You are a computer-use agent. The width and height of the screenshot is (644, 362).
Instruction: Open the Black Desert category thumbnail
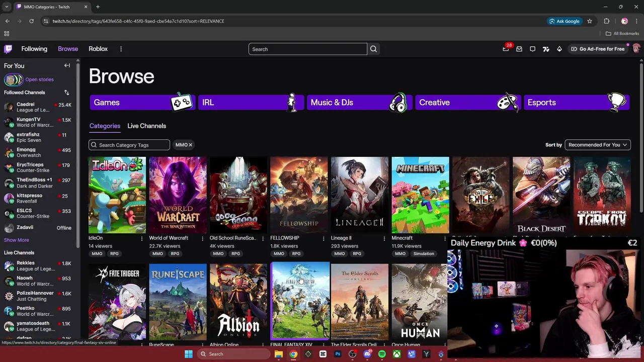point(541,195)
